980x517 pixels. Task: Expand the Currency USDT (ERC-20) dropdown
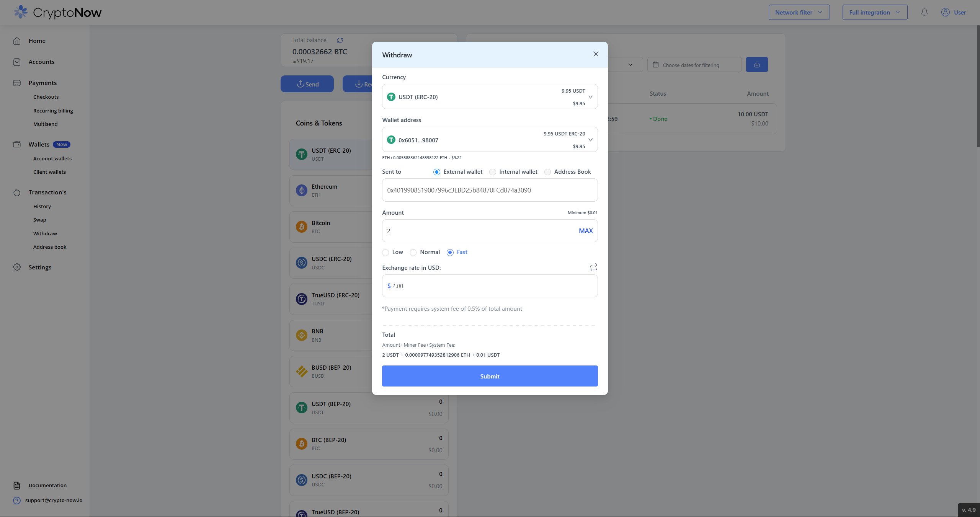490,96
